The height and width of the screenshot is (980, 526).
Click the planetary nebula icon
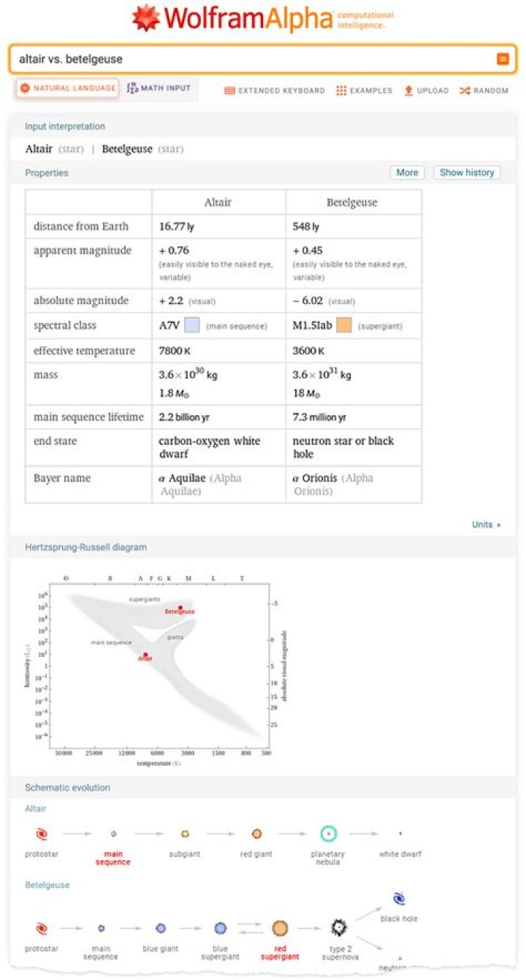tap(329, 833)
